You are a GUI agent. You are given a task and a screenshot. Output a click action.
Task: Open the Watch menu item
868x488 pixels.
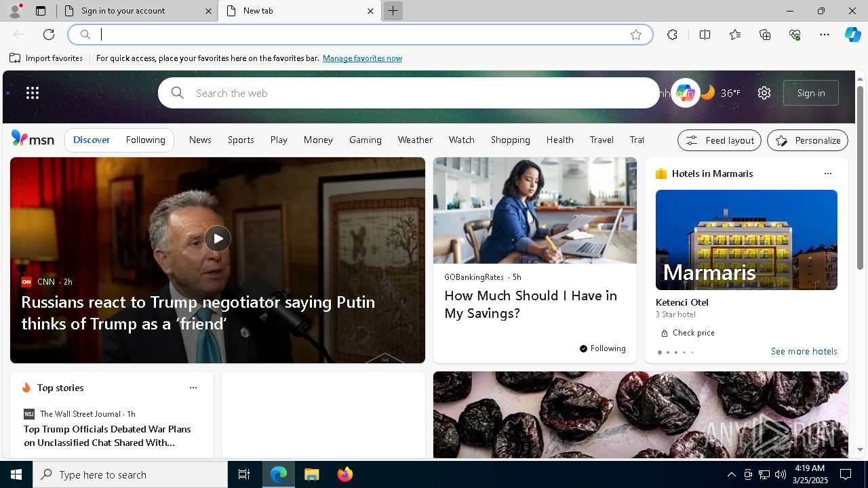point(461,140)
